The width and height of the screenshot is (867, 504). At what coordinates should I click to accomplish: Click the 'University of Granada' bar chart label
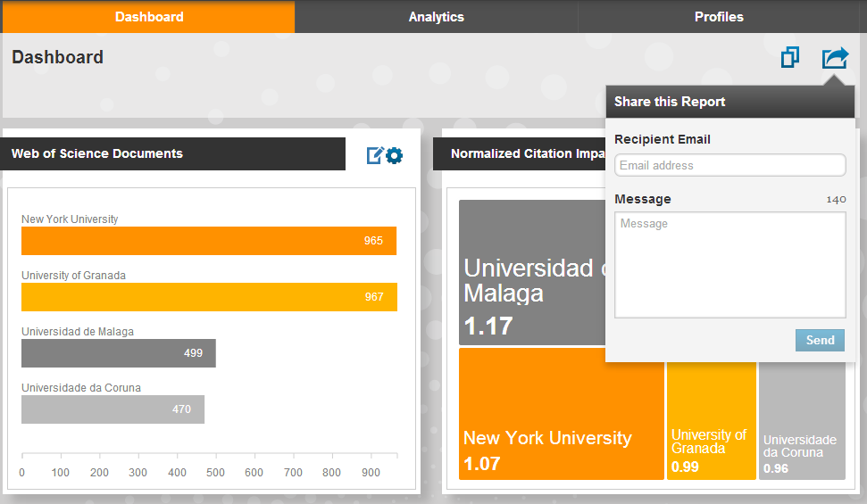[x=73, y=276]
